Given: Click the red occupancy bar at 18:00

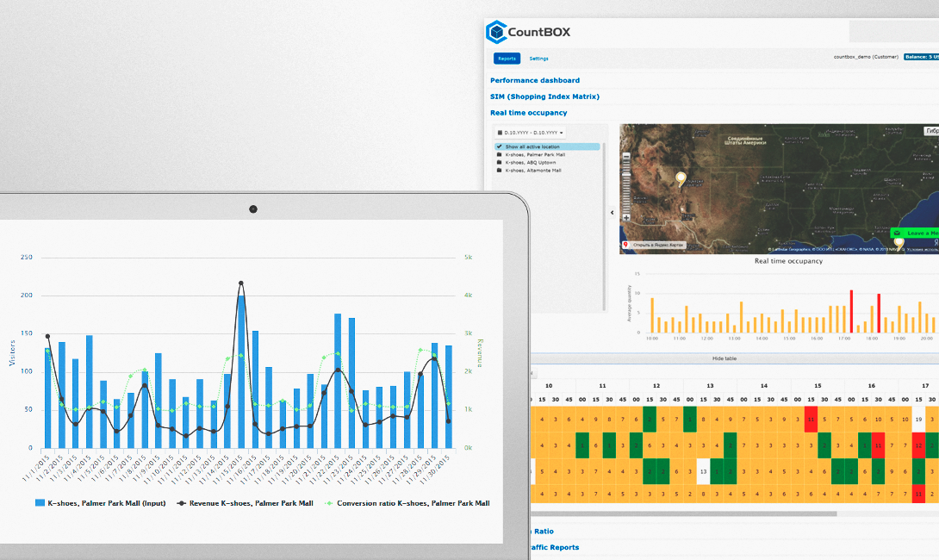Looking at the screenshot, I should point(879,314).
